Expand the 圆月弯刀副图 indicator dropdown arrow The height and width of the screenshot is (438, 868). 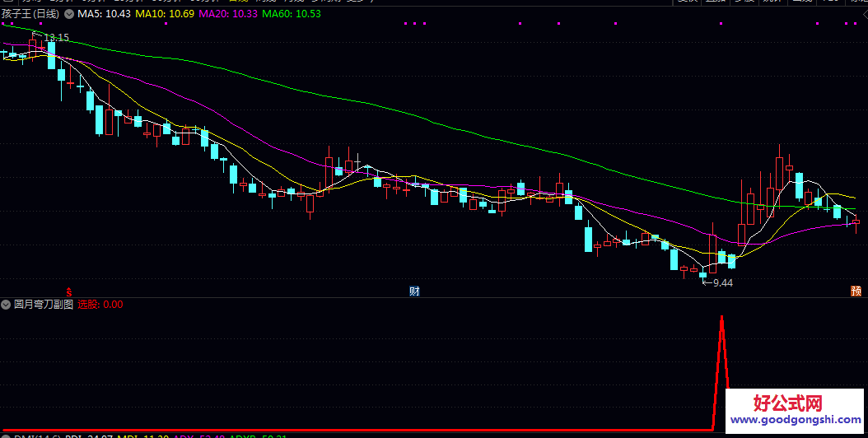point(7,304)
